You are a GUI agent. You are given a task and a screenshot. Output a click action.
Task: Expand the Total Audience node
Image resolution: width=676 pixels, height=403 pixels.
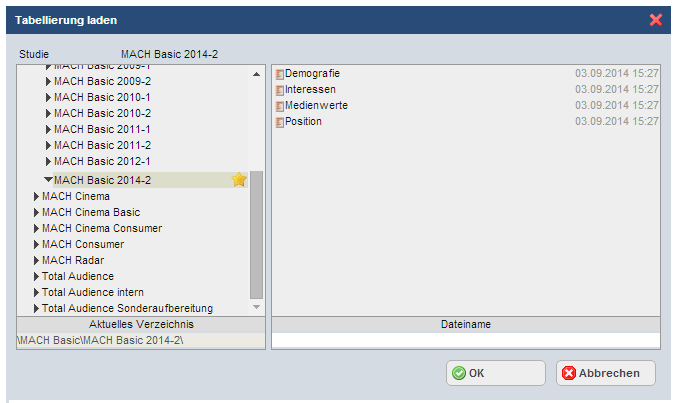click(36, 276)
